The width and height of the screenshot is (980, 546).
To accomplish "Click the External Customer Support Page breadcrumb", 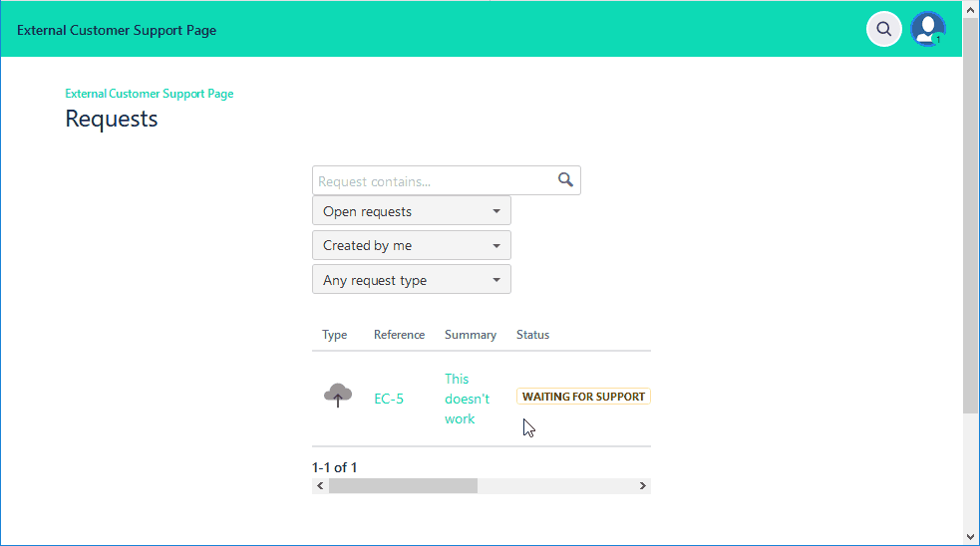I will (x=150, y=94).
